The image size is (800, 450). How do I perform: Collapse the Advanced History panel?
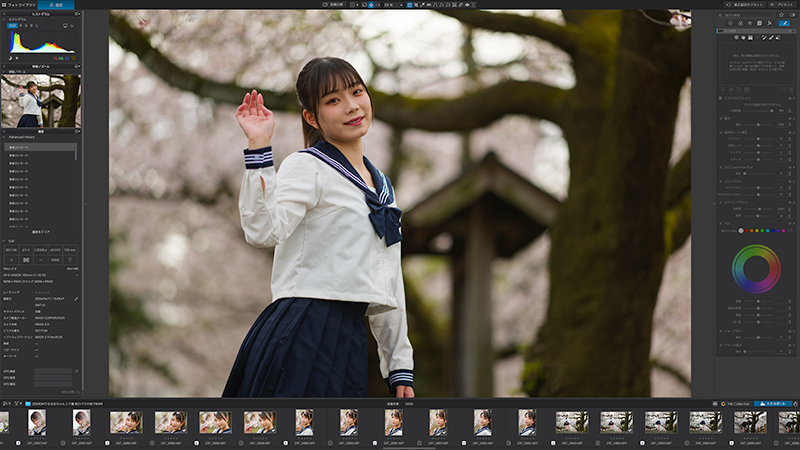(4, 137)
